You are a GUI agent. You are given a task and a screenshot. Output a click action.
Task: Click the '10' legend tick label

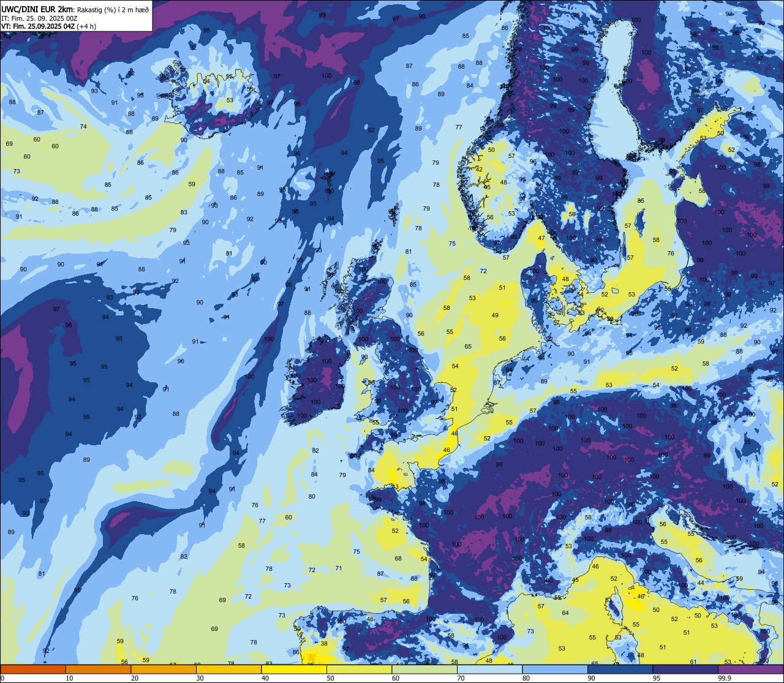[x=70, y=678]
